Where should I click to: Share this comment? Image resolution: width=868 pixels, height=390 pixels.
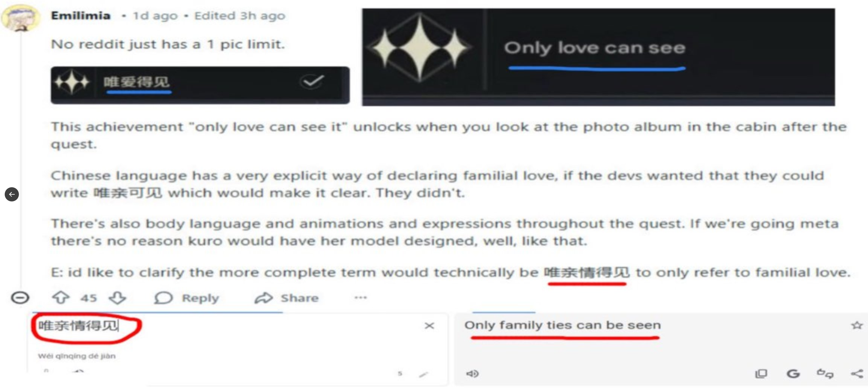tap(286, 298)
